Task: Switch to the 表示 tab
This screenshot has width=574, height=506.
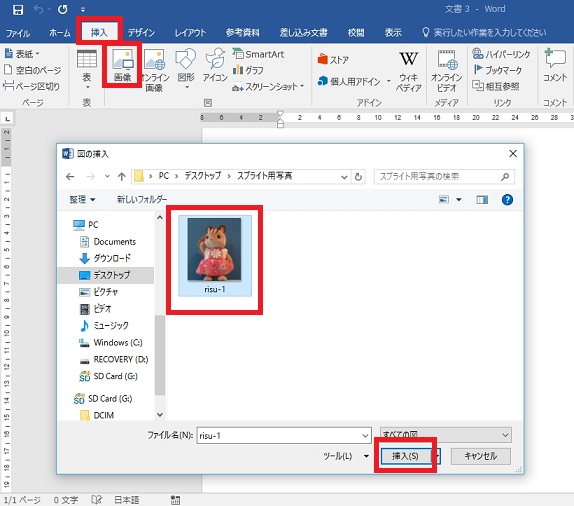Action: click(x=393, y=33)
